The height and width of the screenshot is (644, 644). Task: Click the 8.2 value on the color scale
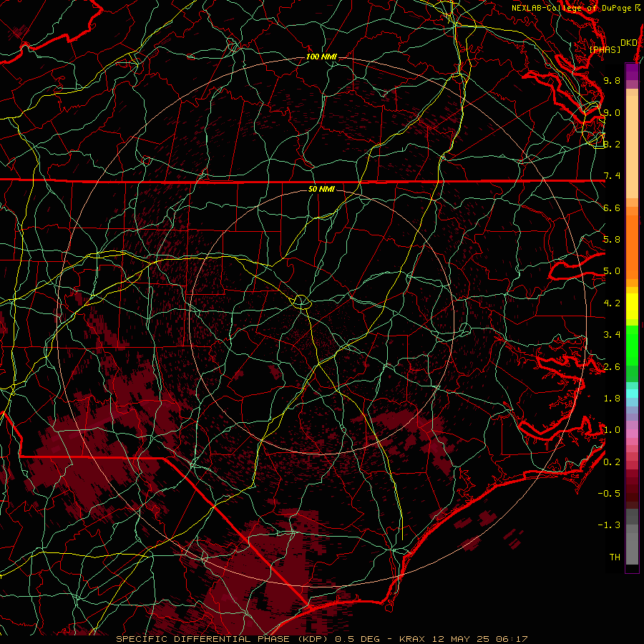tap(612, 144)
